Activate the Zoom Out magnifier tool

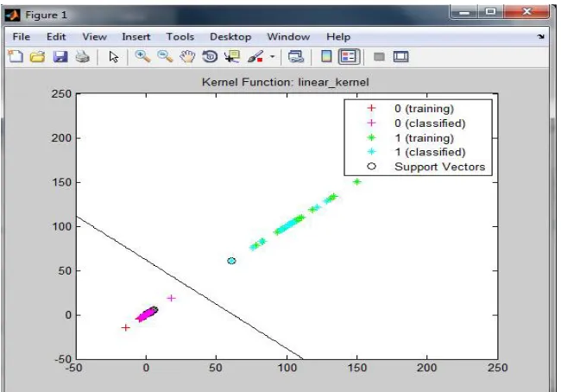click(x=165, y=57)
